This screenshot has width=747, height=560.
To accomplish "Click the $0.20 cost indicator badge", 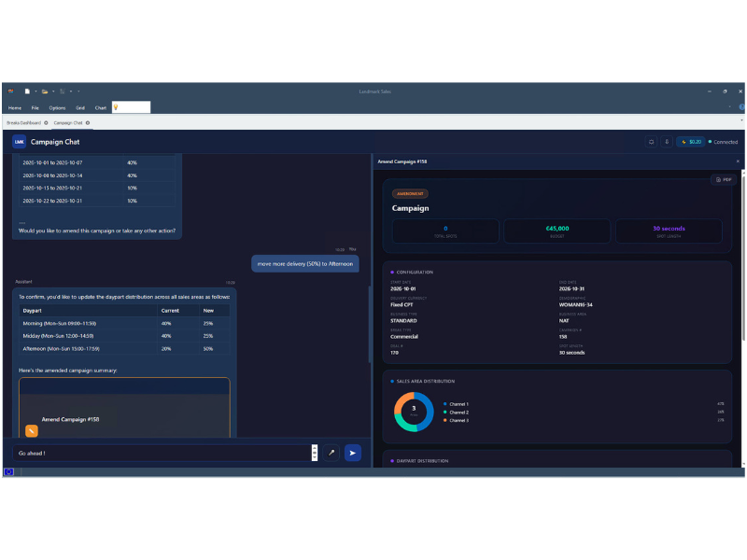I will [x=691, y=142].
